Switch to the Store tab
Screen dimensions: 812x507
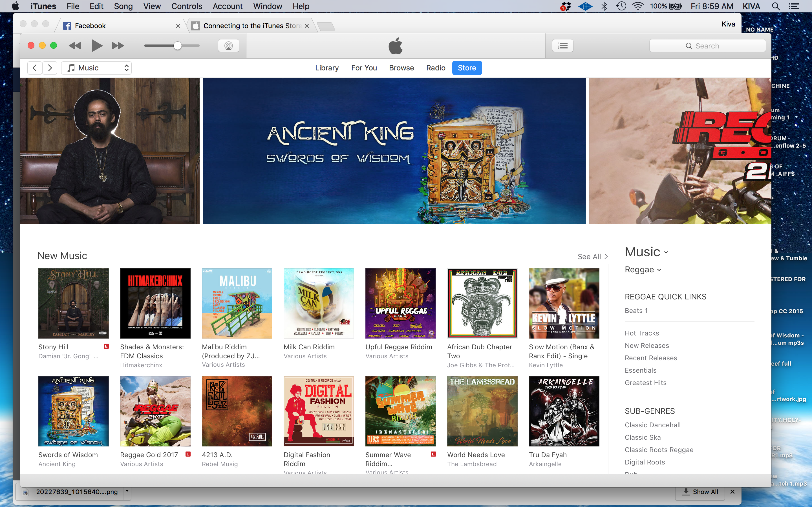467,68
